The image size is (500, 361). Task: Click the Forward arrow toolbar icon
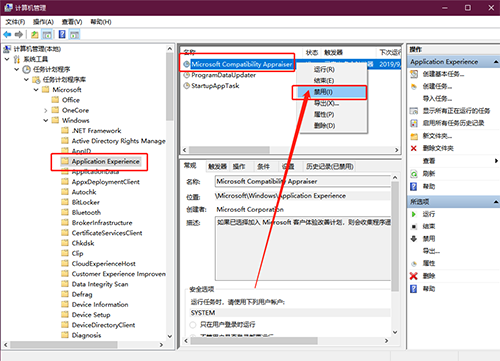[x=19, y=34]
